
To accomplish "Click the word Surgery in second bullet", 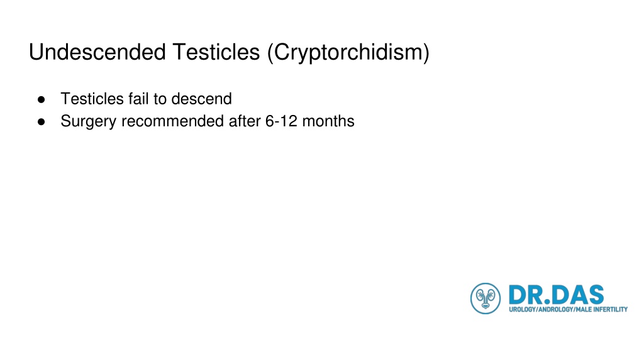I will (x=88, y=122).
